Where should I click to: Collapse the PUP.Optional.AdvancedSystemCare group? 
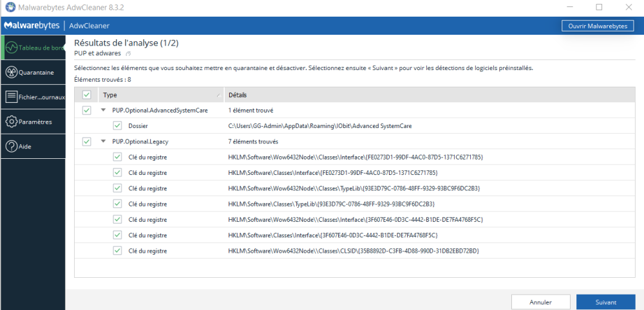103,111
